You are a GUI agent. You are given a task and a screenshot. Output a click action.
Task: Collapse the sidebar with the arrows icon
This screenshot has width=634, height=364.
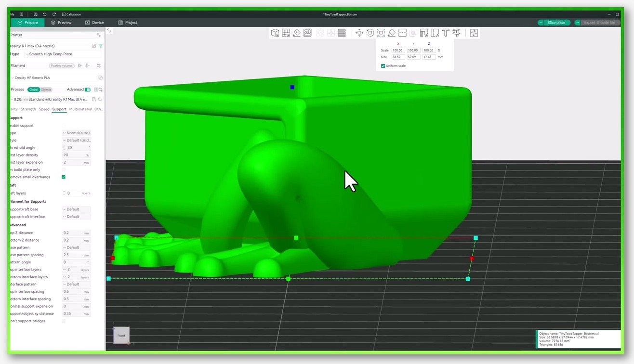coord(109,30)
